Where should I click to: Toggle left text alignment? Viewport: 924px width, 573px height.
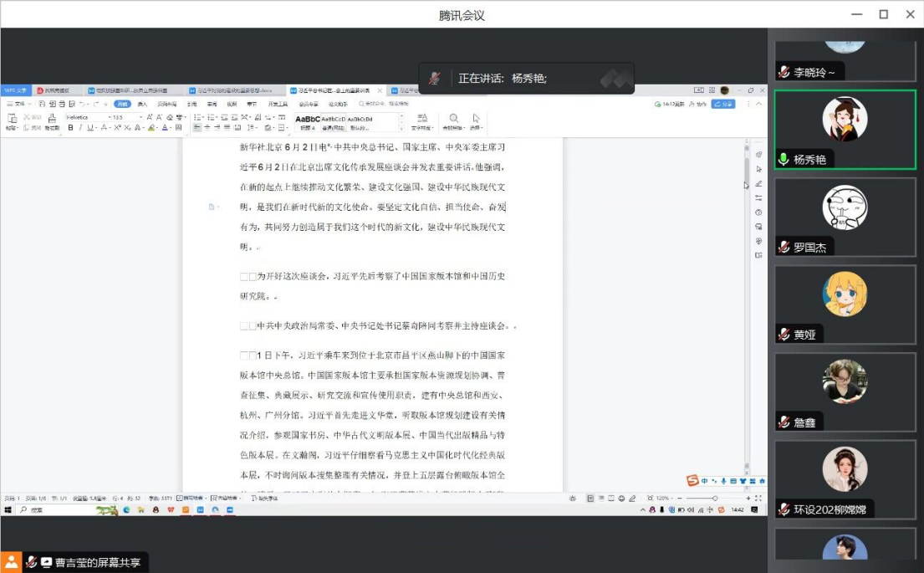[197, 128]
